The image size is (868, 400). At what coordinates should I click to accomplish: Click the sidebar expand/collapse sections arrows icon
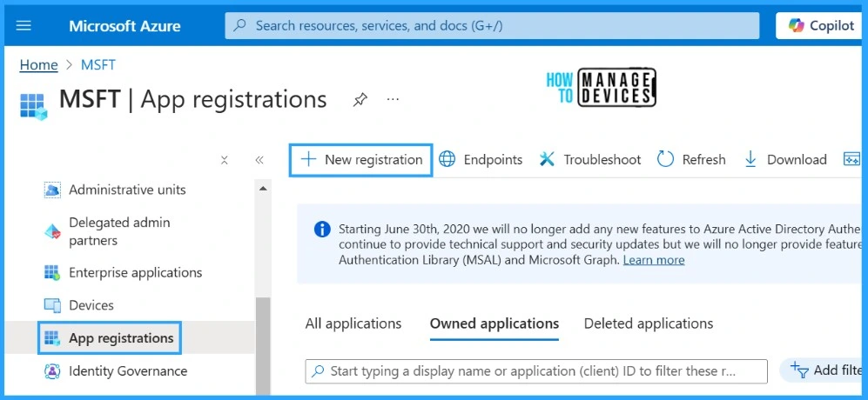tap(225, 160)
